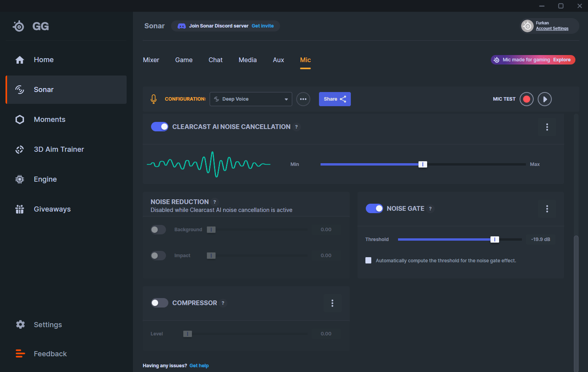Click the vertical scrollbar of the Mic panel
This screenshot has height=372, width=588.
pyautogui.click(x=576, y=303)
